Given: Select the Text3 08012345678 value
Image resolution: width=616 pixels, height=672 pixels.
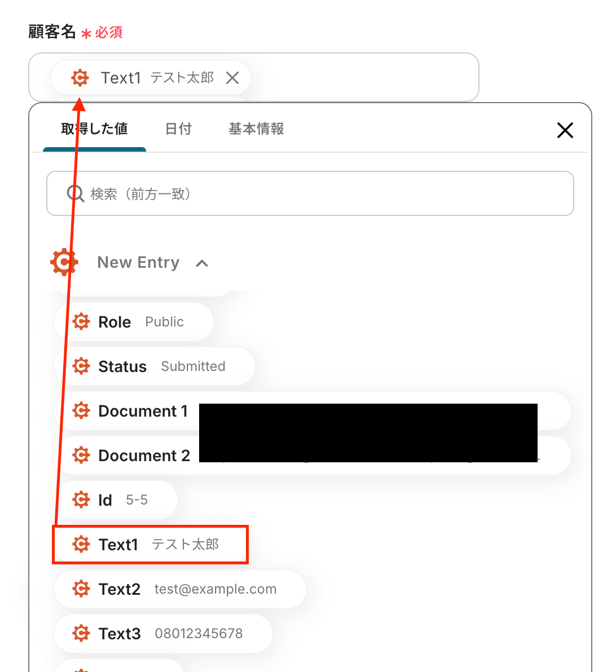Looking at the screenshot, I should [x=163, y=634].
